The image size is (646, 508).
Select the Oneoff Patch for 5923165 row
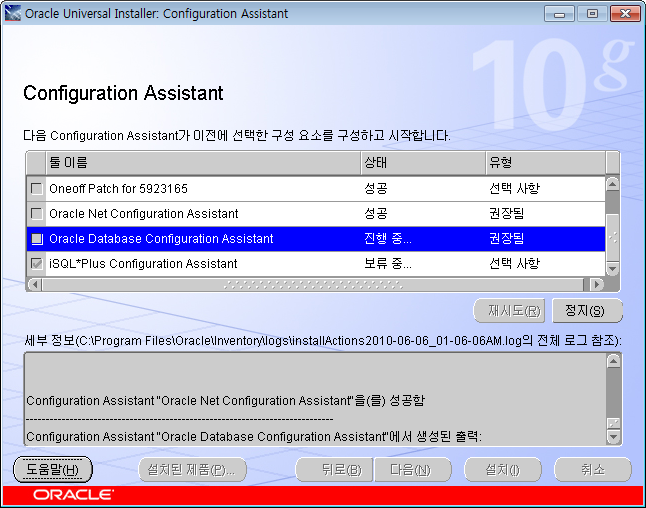point(316,189)
